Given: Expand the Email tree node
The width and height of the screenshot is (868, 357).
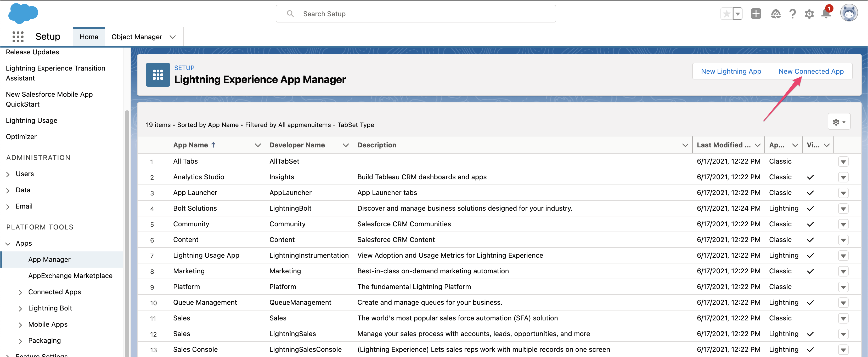Looking at the screenshot, I should [x=8, y=207].
